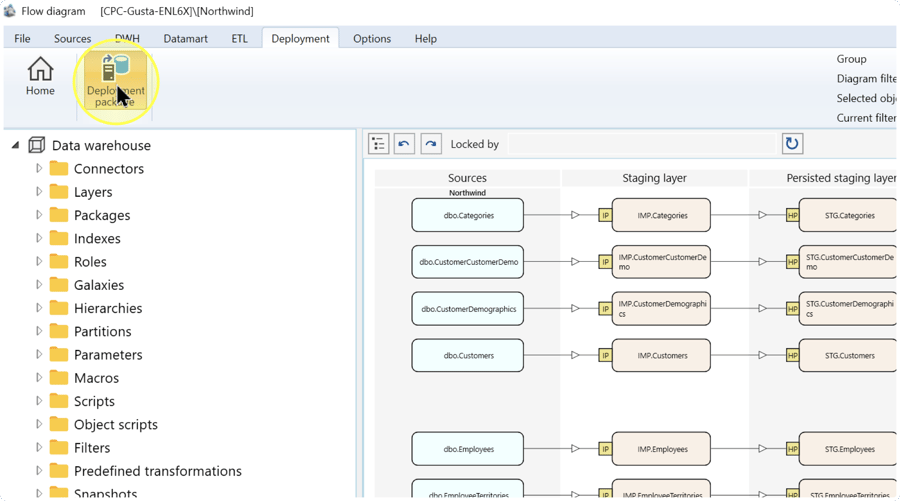Undo with the left arrow icon
The width and height of the screenshot is (900, 501).
tap(404, 143)
